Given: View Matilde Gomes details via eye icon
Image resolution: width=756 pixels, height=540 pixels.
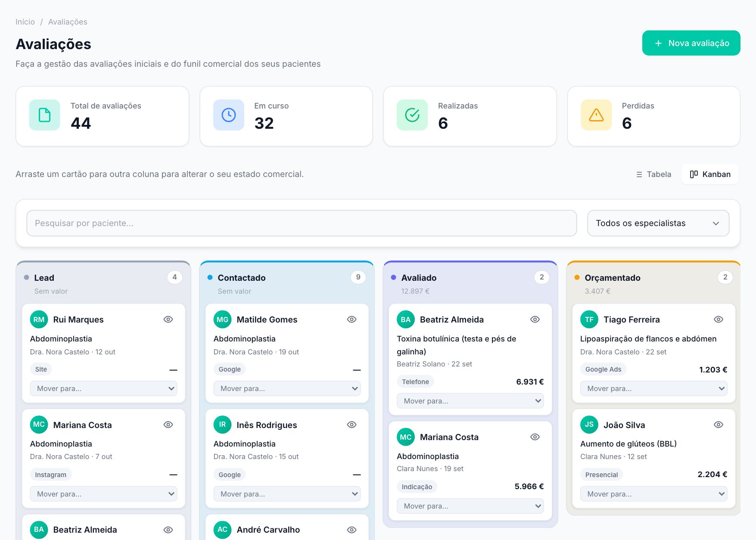Looking at the screenshot, I should point(352,320).
